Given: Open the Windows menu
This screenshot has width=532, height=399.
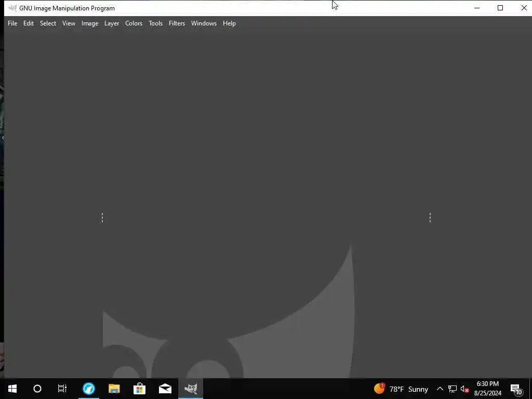Looking at the screenshot, I should [204, 23].
